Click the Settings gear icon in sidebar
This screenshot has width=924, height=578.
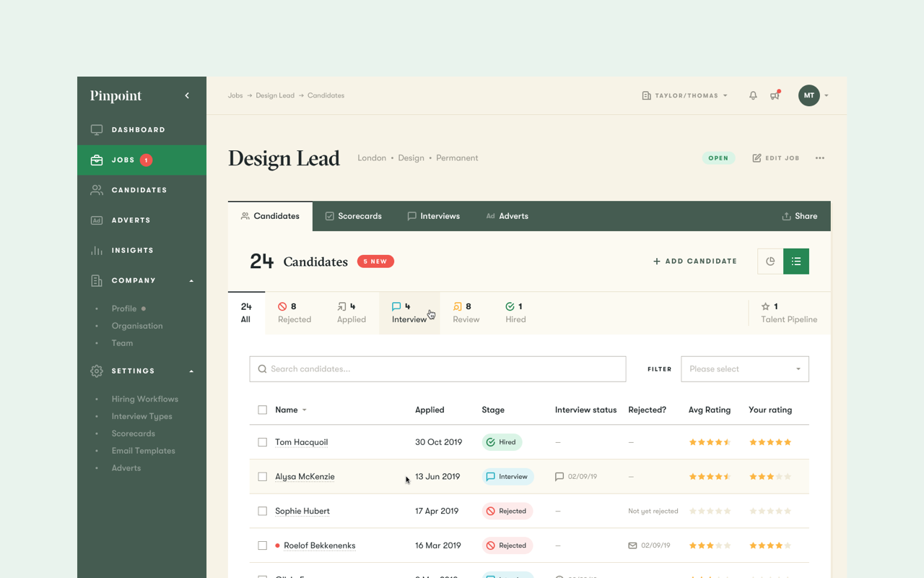(96, 371)
